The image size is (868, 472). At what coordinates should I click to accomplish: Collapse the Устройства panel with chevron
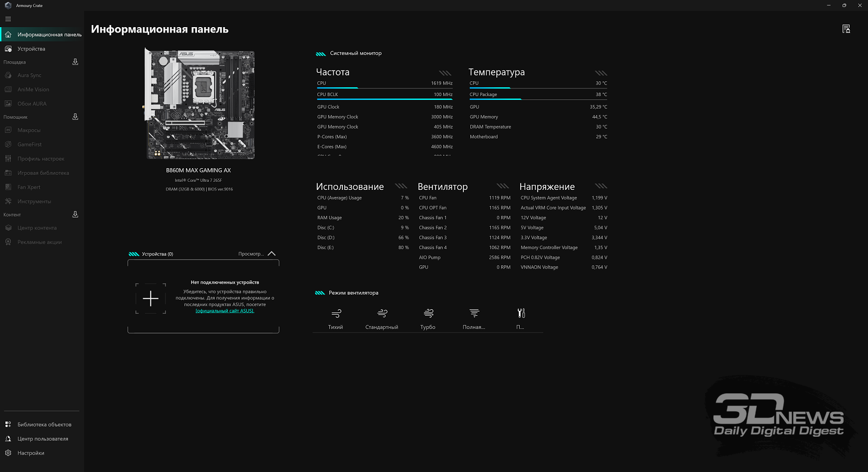tap(272, 254)
